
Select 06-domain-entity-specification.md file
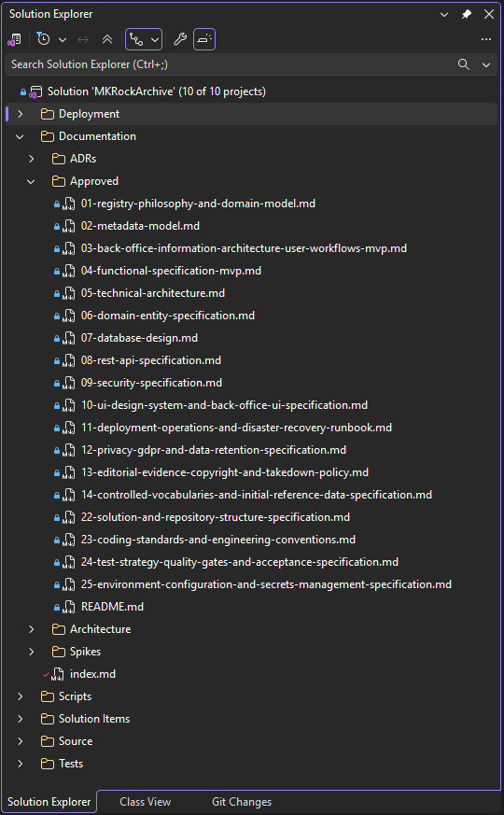pos(168,316)
